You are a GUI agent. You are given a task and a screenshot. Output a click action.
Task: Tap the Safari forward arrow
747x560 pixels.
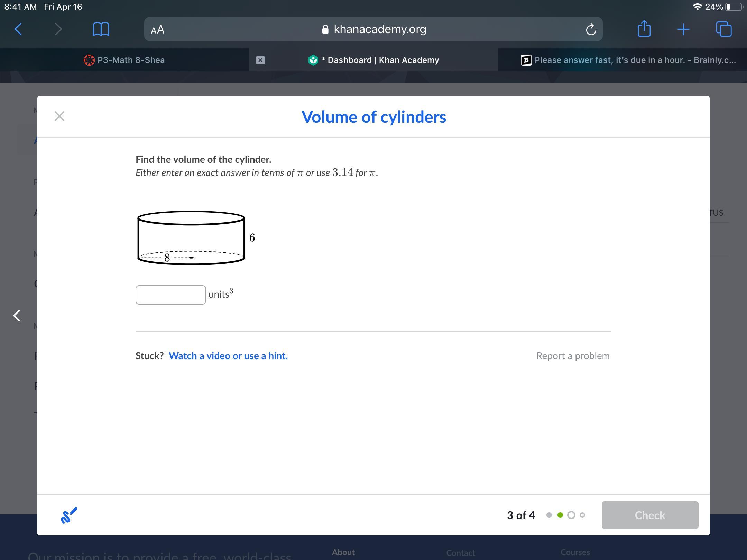point(58,29)
